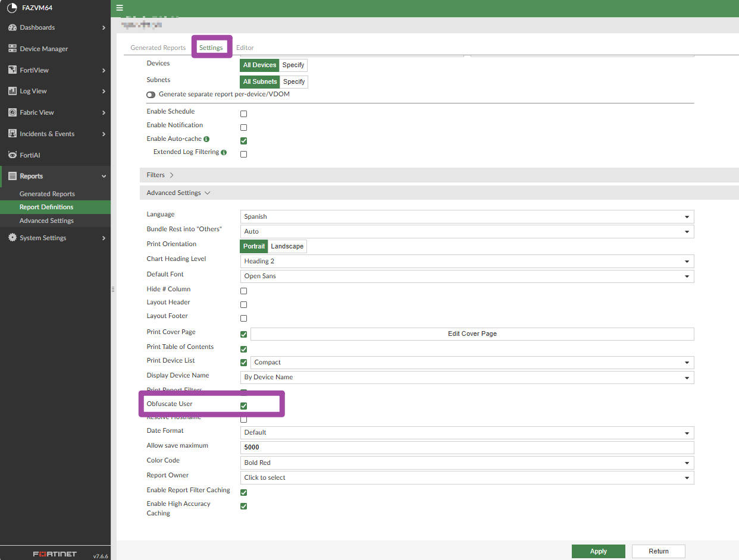Select All Subnets option
739x560 pixels.
pyautogui.click(x=260, y=81)
